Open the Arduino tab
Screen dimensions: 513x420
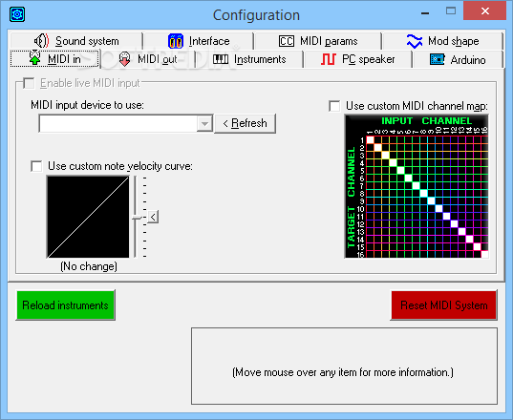coord(458,59)
